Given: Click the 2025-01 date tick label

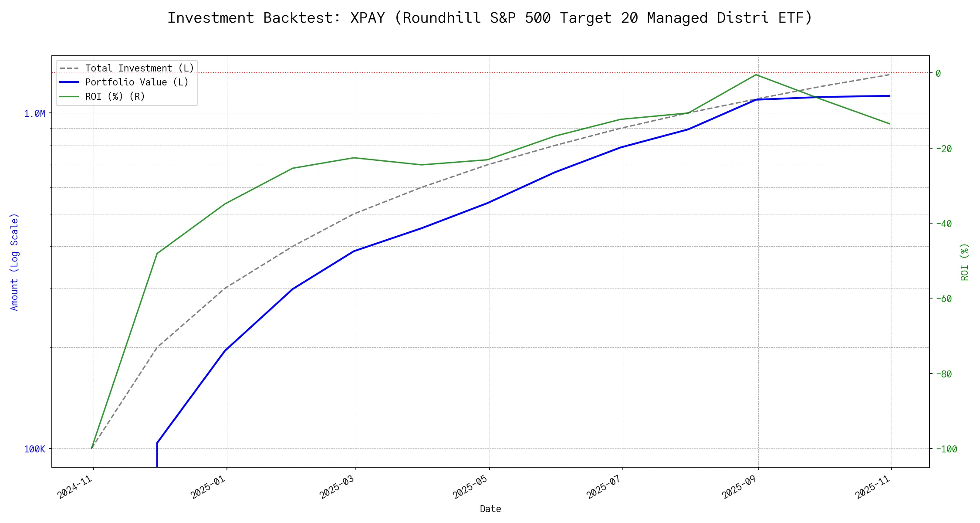Looking at the screenshot, I should pyautogui.click(x=208, y=487).
